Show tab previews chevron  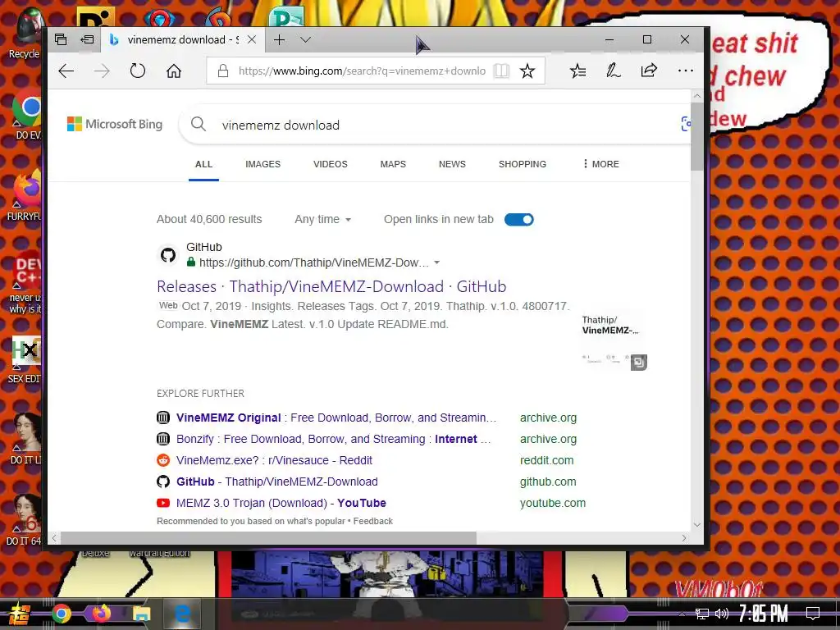[x=305, y=39]
